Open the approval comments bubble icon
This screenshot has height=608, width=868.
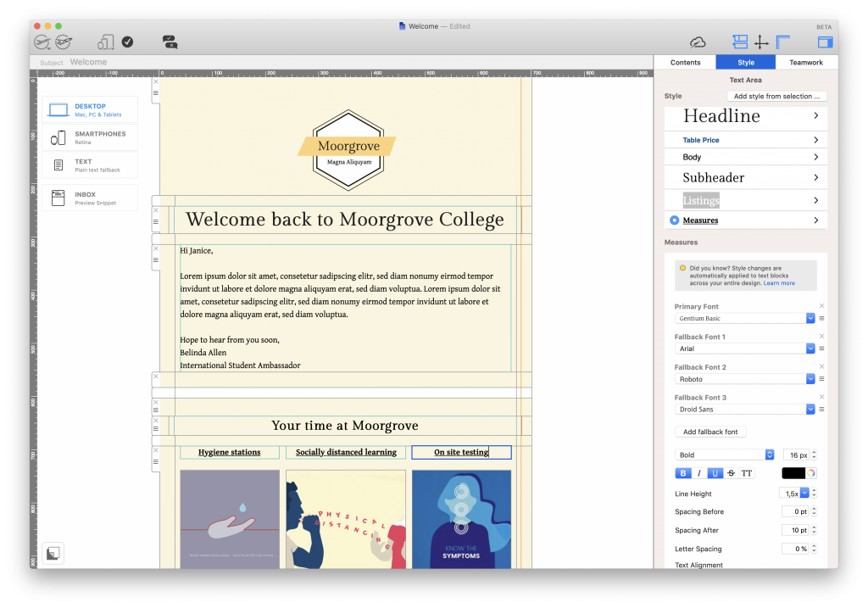point(170,42)
